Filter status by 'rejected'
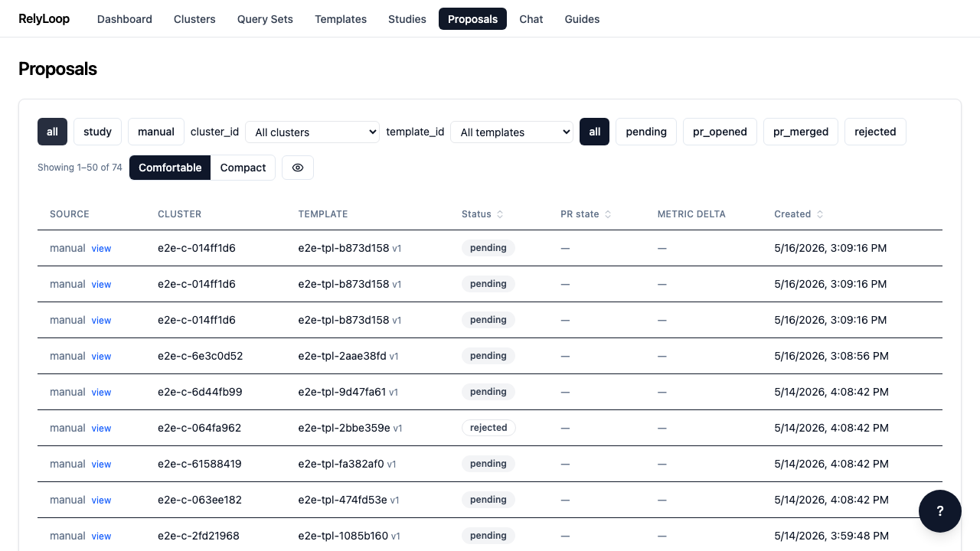Viewport: 980px width, 551px height. tap(875, 132)
